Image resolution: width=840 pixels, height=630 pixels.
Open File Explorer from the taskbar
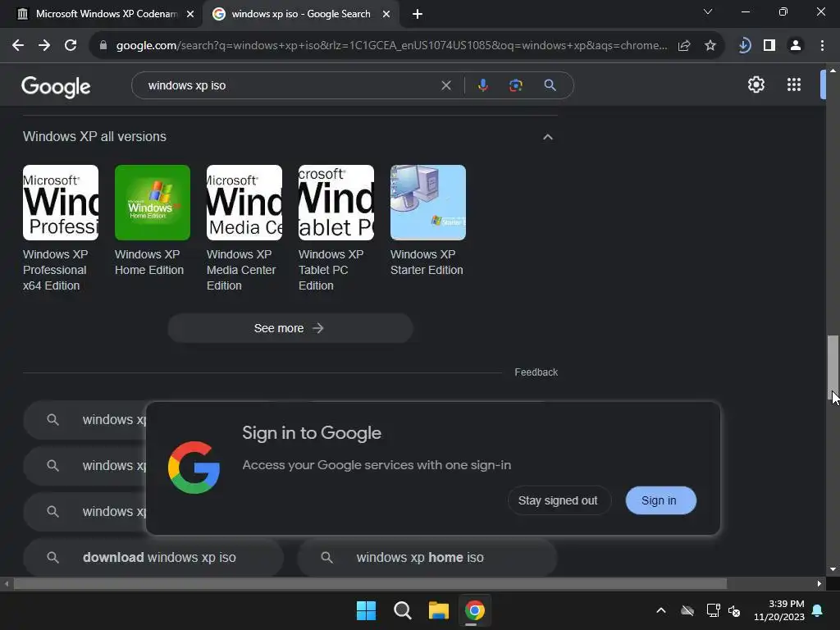pyautogui.click(x=438, y=610)
